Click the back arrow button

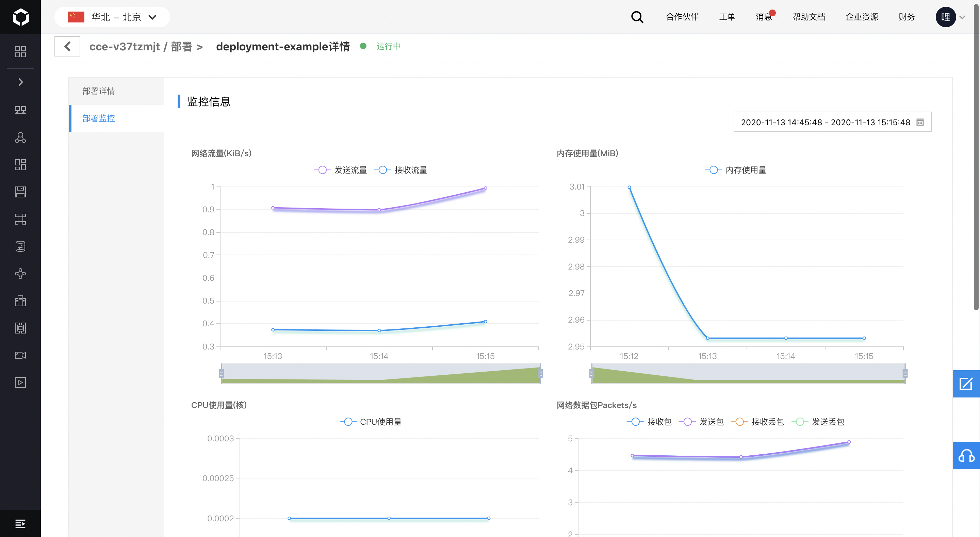(x=67, y=46)
